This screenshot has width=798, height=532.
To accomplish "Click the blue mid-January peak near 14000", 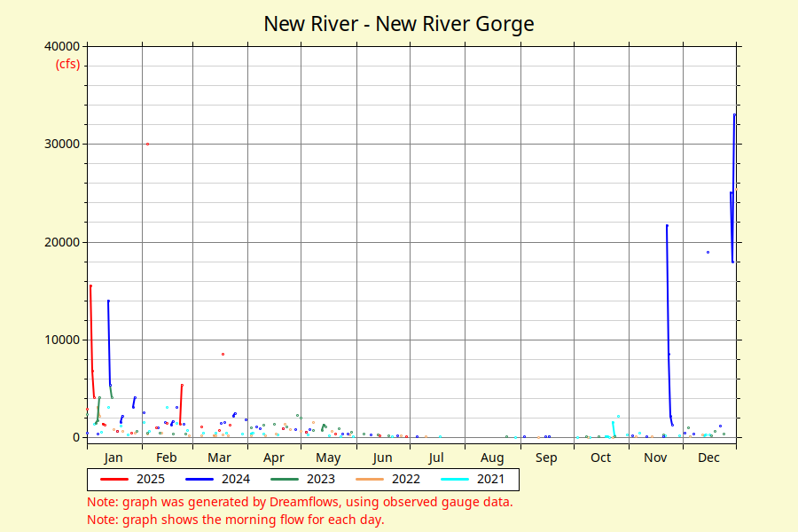I will coord(108,301).
